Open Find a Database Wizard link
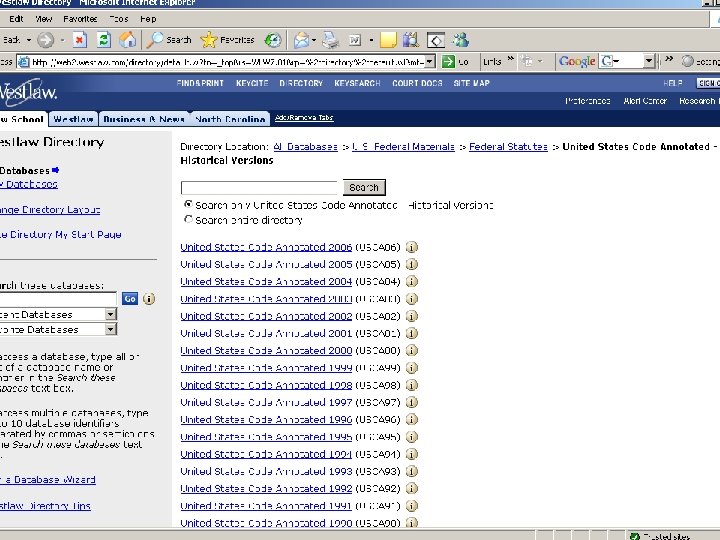Viewport: 720px width, 540px height. [48, 479]
